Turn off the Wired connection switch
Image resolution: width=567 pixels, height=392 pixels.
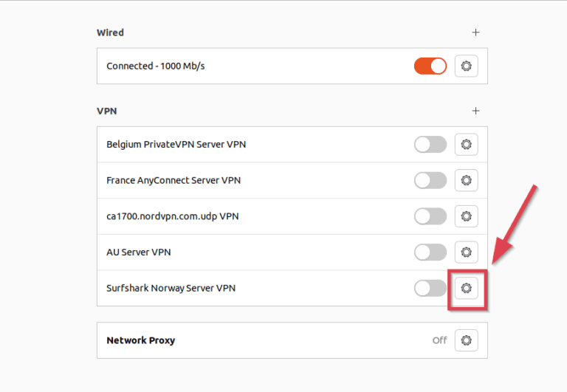tap(430, 66)
